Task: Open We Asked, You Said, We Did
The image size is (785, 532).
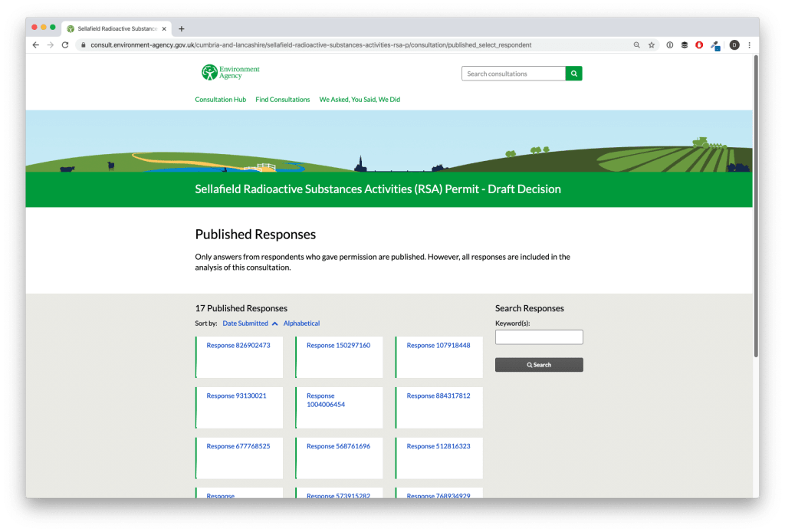Action: tap(360, 100)
